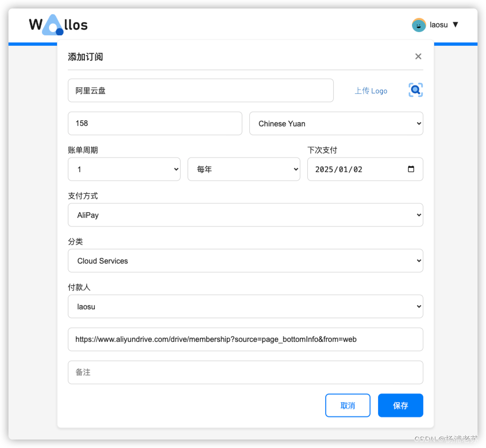Click the 保存 save button
The height and width of the screenshot is (448, 486).
401,406
